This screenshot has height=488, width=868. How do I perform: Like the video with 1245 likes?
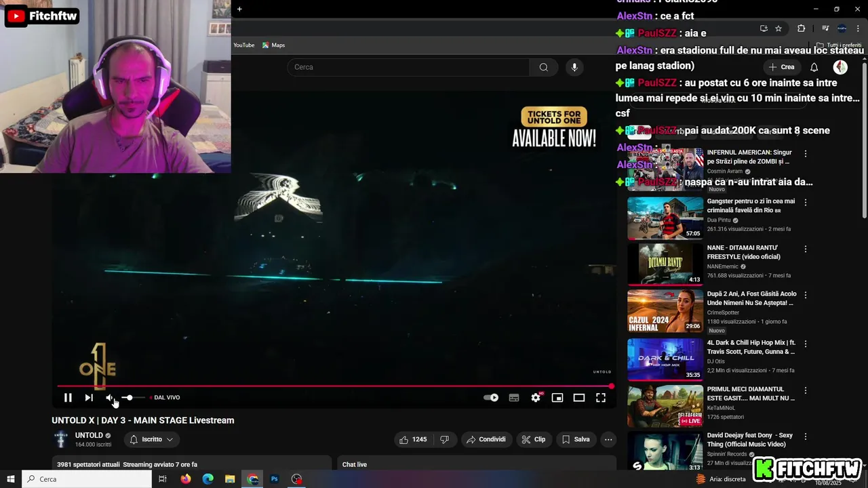(413, 439)
